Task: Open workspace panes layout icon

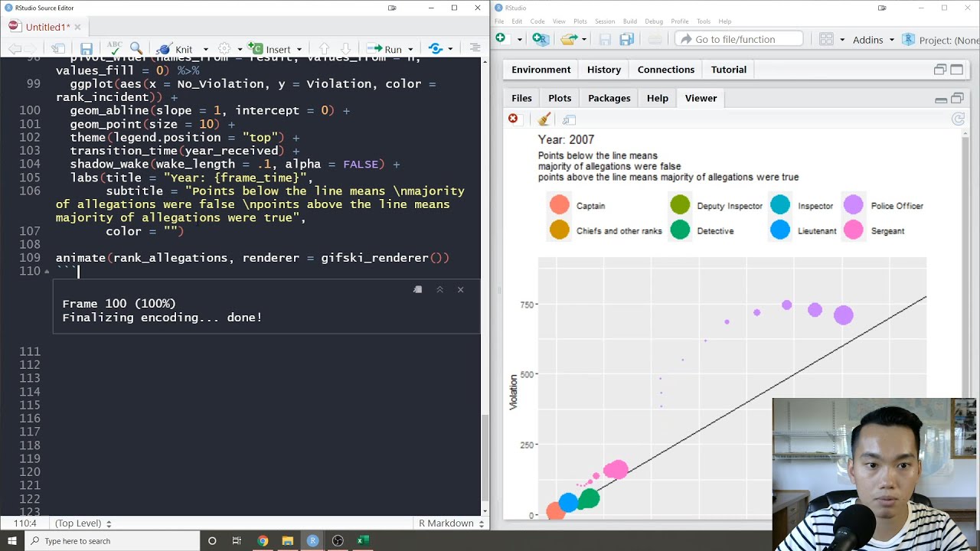Action: pos(826,39)
